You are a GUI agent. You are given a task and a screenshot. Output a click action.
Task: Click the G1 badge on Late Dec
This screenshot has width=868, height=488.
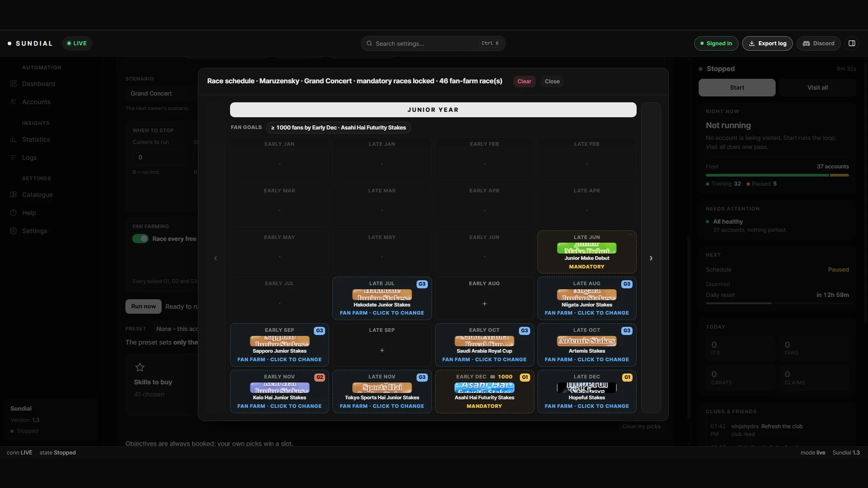(x=627, y=377)
